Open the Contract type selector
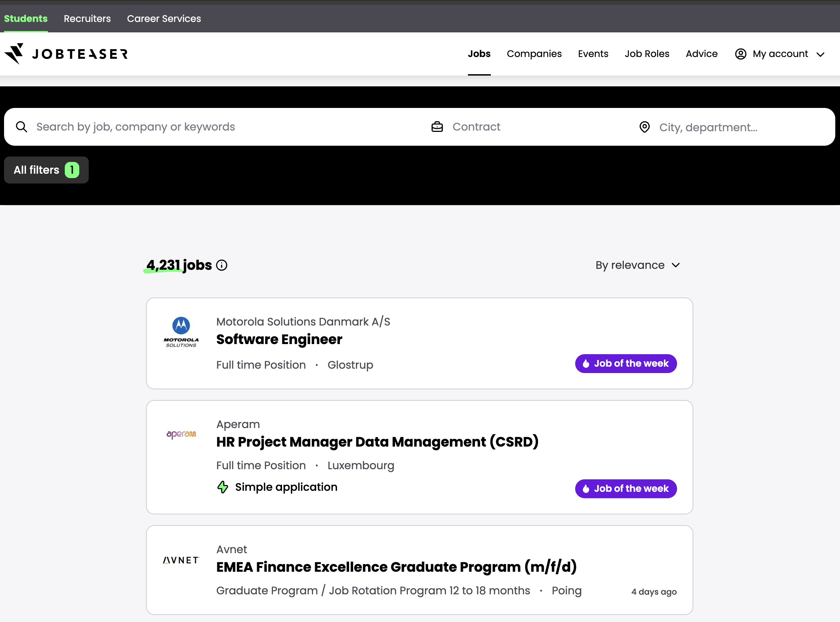 click(476, 126)
